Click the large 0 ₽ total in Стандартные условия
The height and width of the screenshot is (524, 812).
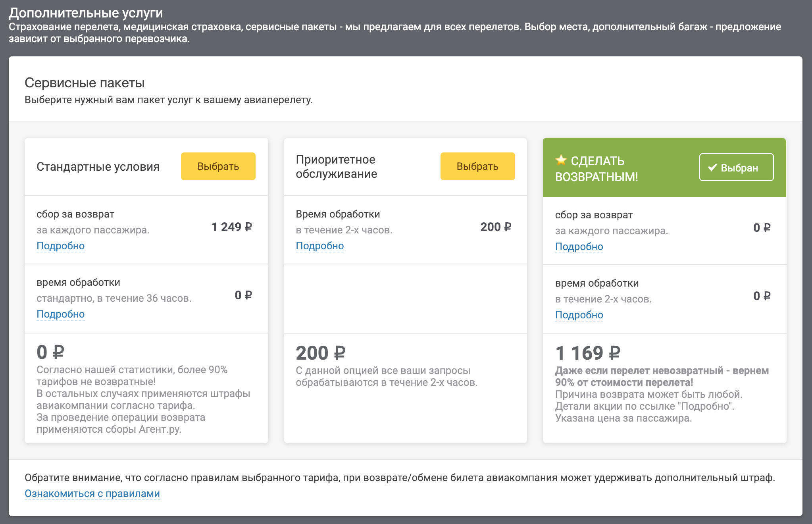(50, 352)
